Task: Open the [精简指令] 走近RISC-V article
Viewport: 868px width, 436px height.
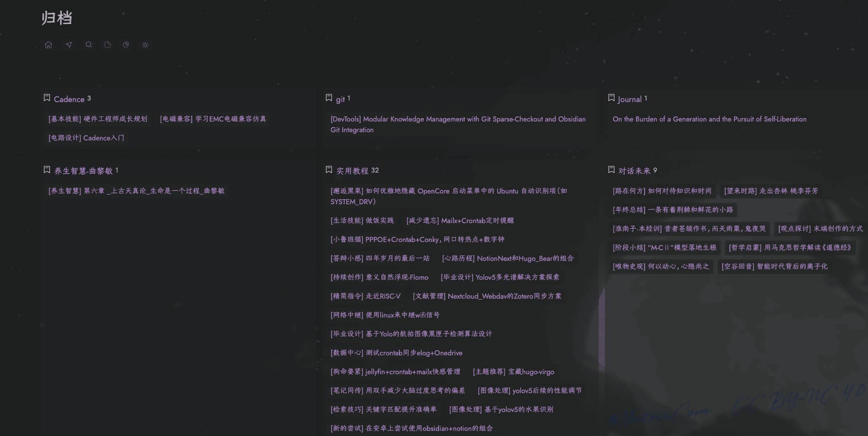Action: click(x=366, y=296)
